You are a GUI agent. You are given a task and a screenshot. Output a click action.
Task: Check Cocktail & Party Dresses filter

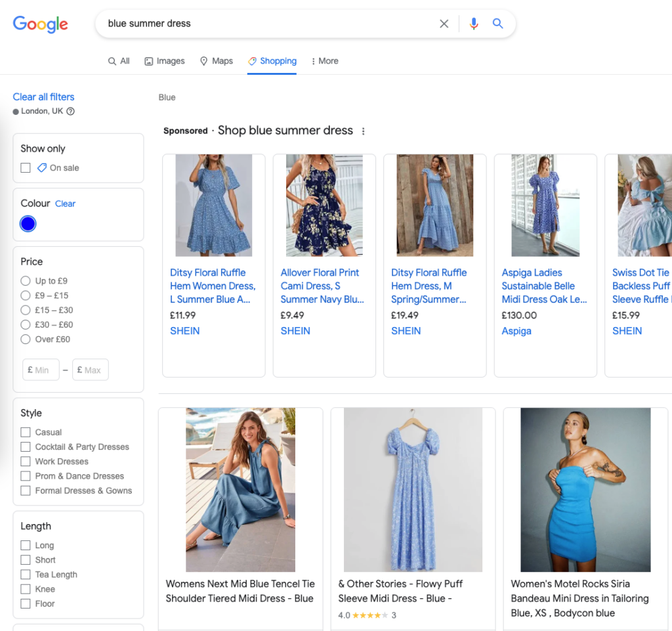click(x=26, y=446)
